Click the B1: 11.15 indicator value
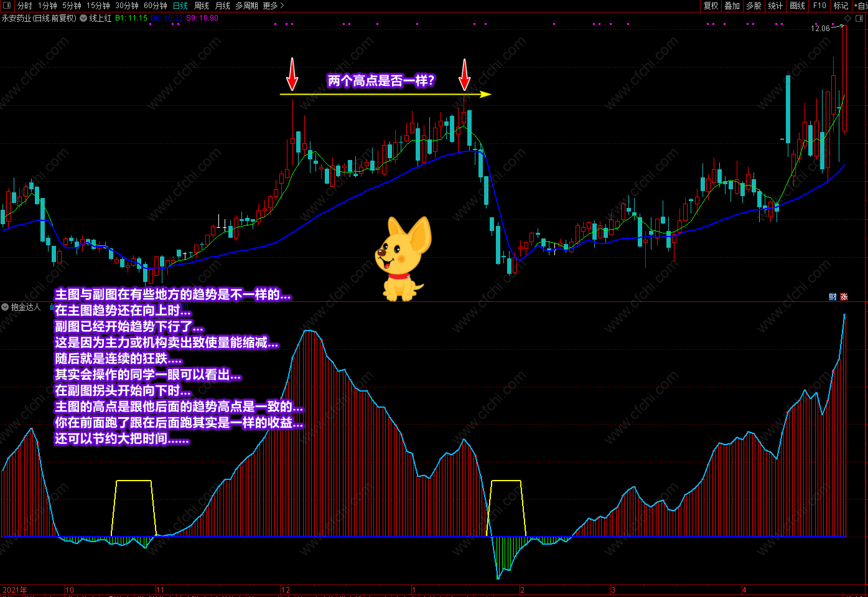 [x=131, y=18]
